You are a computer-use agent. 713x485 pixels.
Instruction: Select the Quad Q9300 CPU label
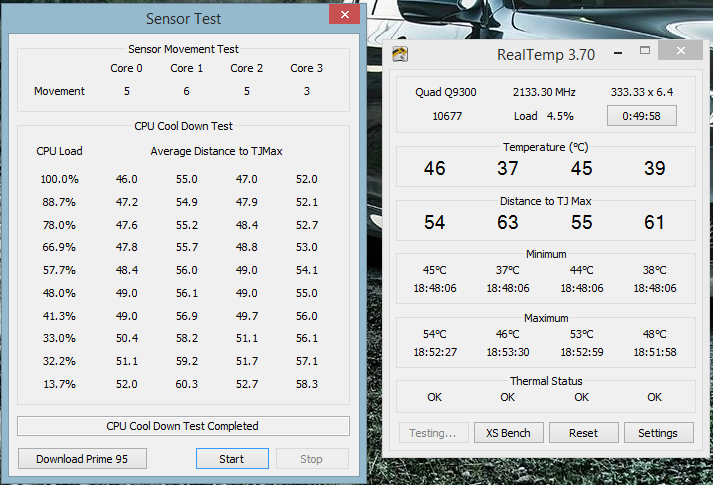[x=446, y=92]
